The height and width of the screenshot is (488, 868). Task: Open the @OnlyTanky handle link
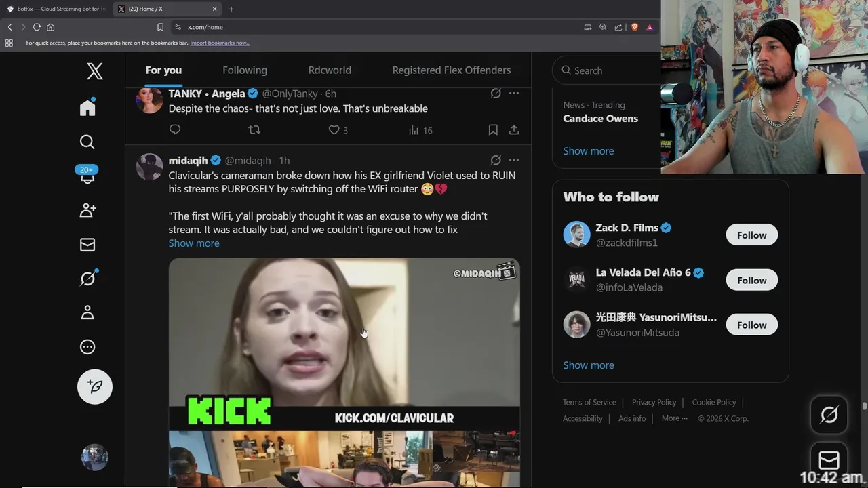290,94
